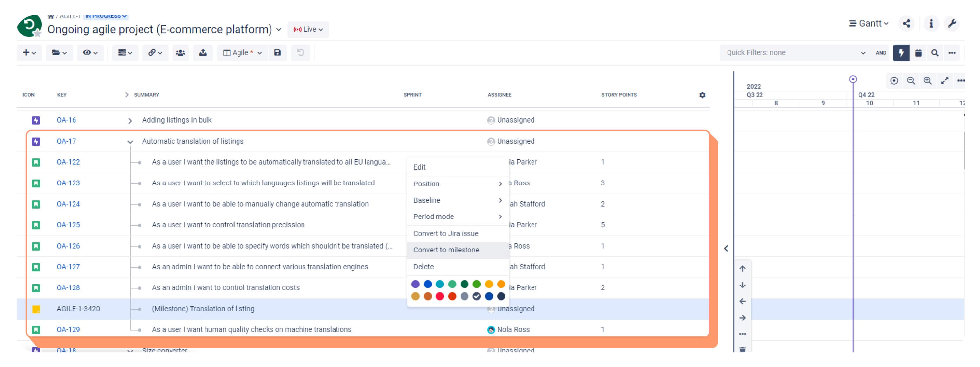Pick the purple color swatch
Image resolution: width=980 pixels, height=367 pixels.
tap(416, 284)
